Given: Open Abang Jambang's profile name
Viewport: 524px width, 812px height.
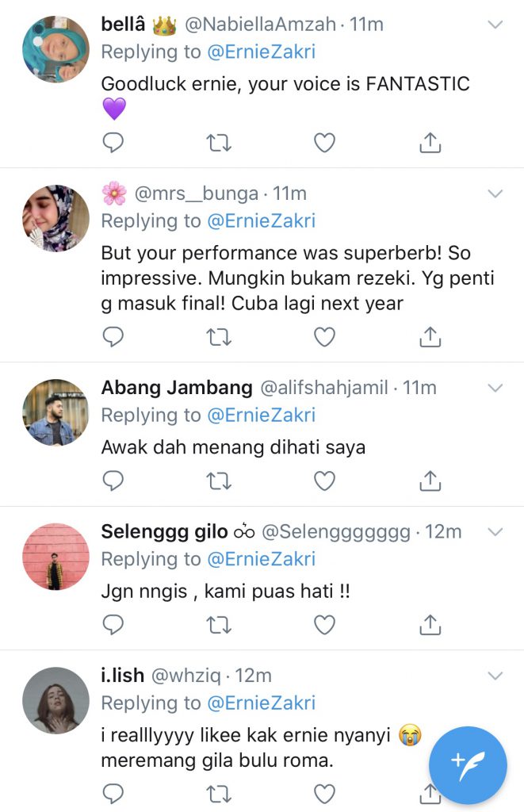Looking at the screenshot, I should point(177,388).
